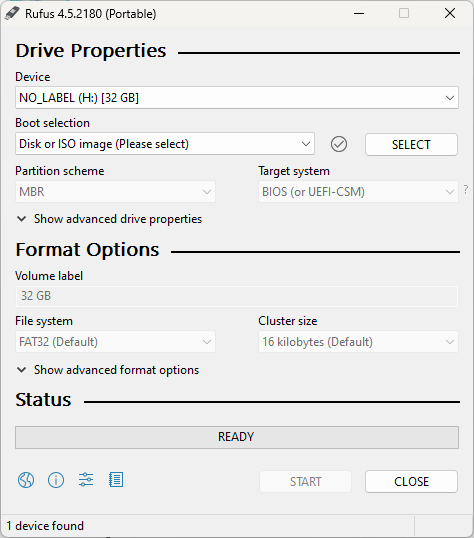This screenshot has height=538, width=474.
Task: Open the Boot selection dropdown
Action: click(165, 144)
